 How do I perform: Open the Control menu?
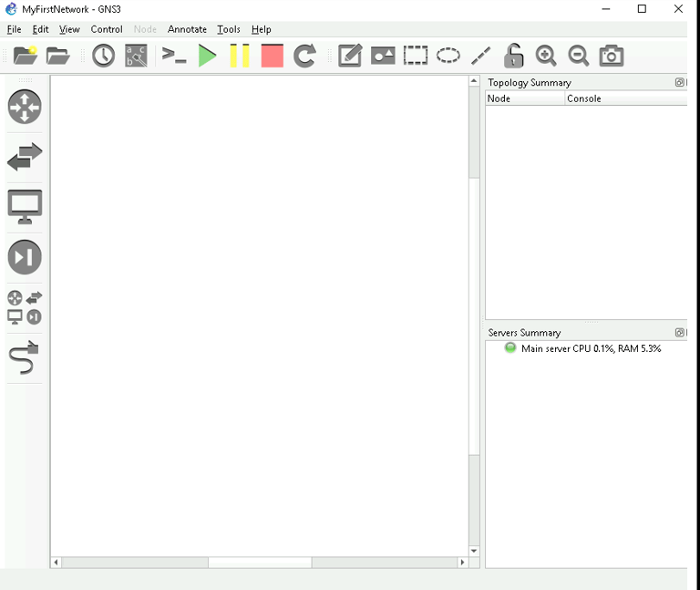(107, 29)
